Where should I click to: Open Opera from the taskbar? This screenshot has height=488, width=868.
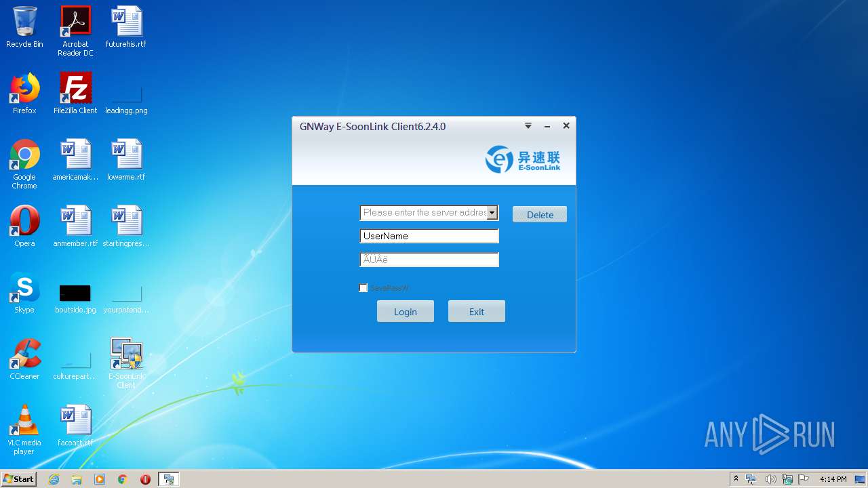[x=145, y=479]
